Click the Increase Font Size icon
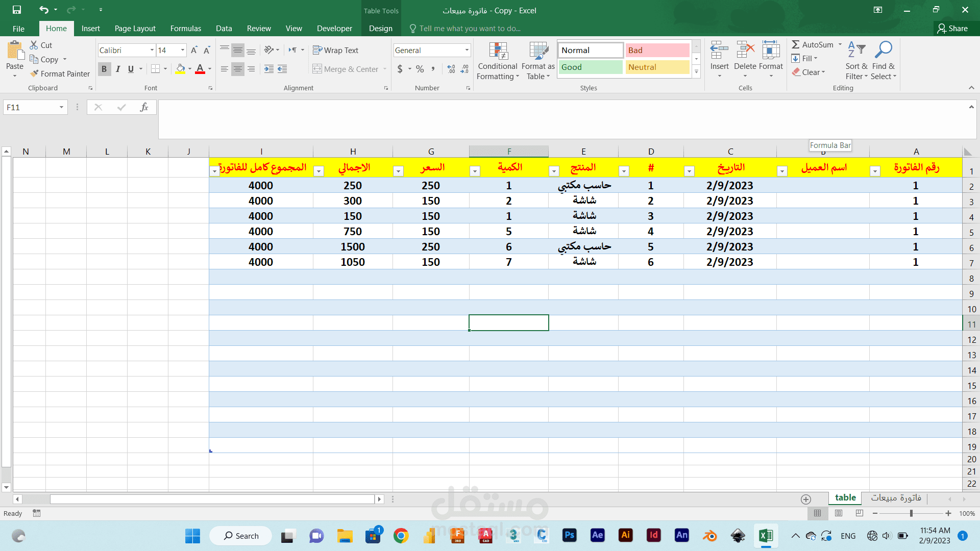 coord(194,50)
